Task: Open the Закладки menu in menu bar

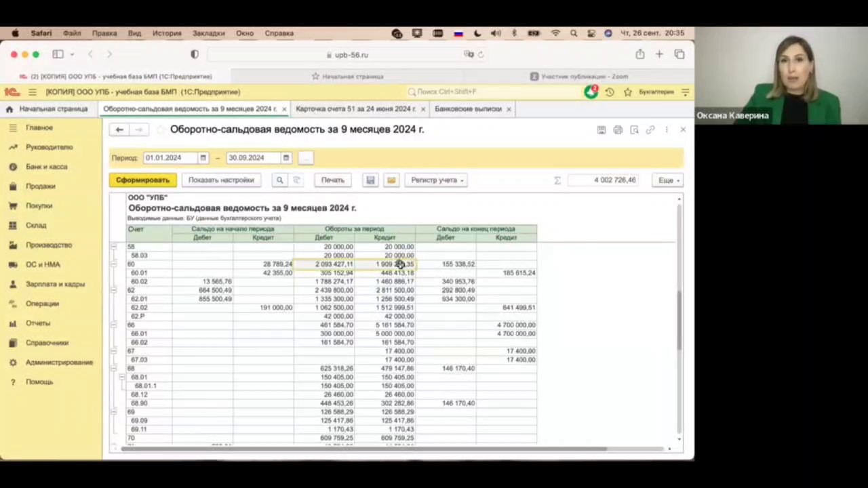Action: coord(208,33)
